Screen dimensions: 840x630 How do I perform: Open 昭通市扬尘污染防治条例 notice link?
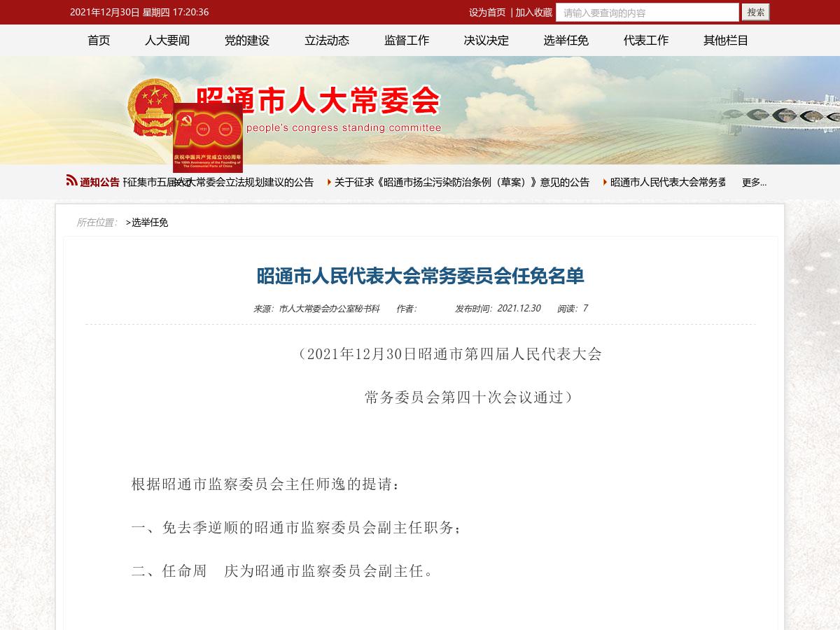(462, 182)
